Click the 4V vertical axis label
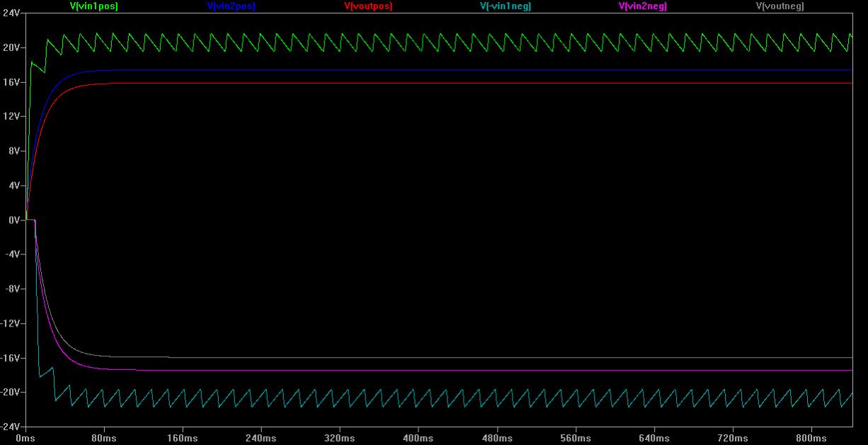The image size is (868, 445). click(13, 186)
